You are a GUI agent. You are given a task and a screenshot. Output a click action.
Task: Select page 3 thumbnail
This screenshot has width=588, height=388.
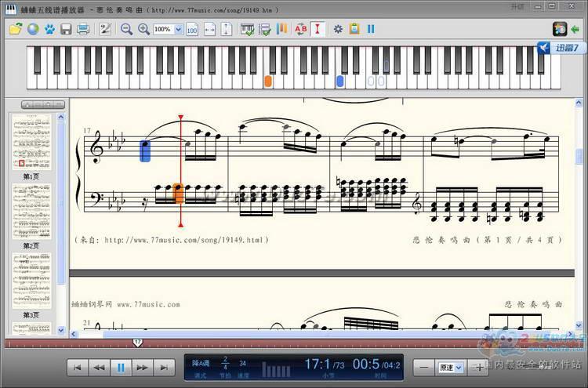point(31,281)
